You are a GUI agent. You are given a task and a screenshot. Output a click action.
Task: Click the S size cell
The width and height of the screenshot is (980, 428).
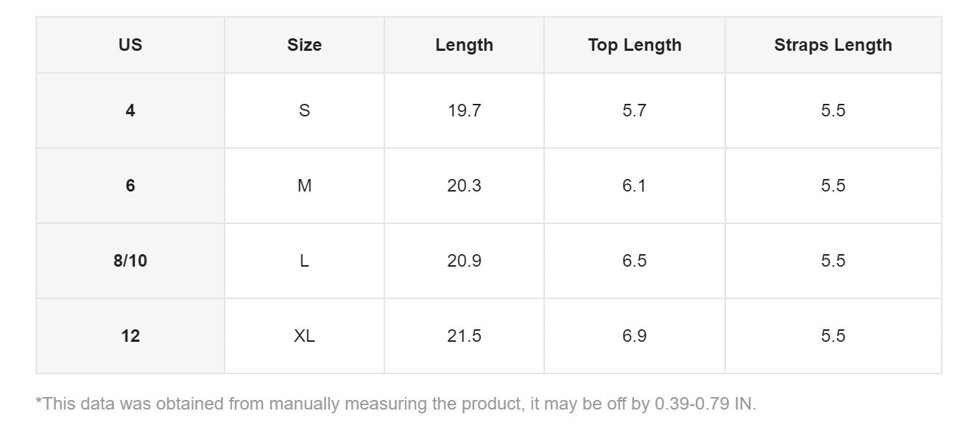[x=304, y=110]
